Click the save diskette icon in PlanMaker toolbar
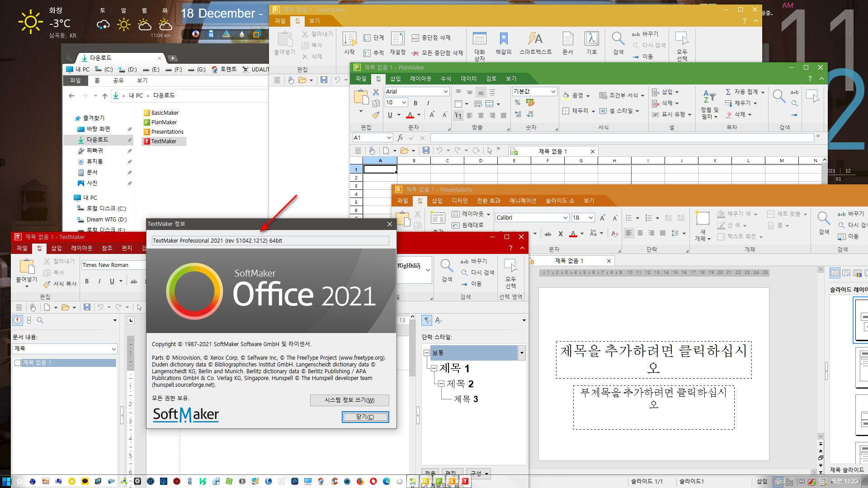Image resolution: width=868 pixels, height=488 pixels. coord(426,150)
